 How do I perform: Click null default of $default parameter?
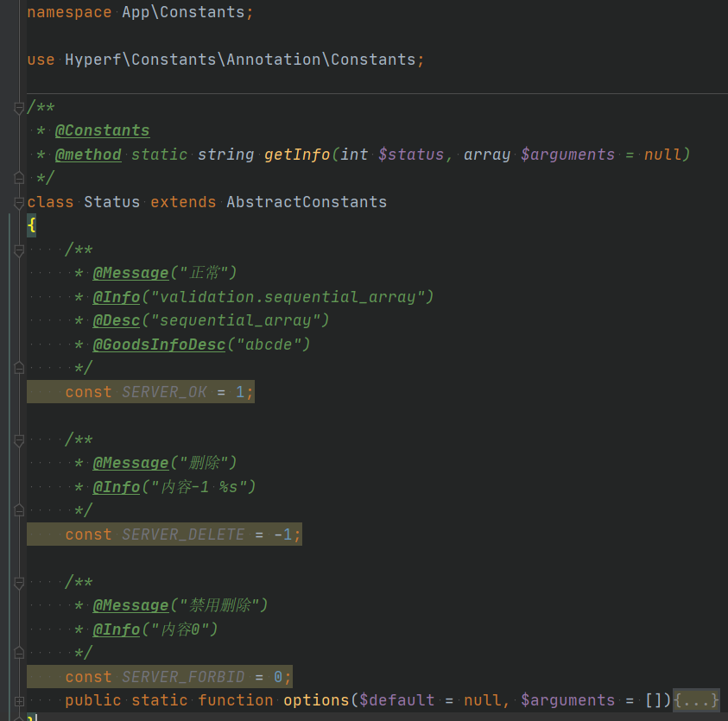483,700
